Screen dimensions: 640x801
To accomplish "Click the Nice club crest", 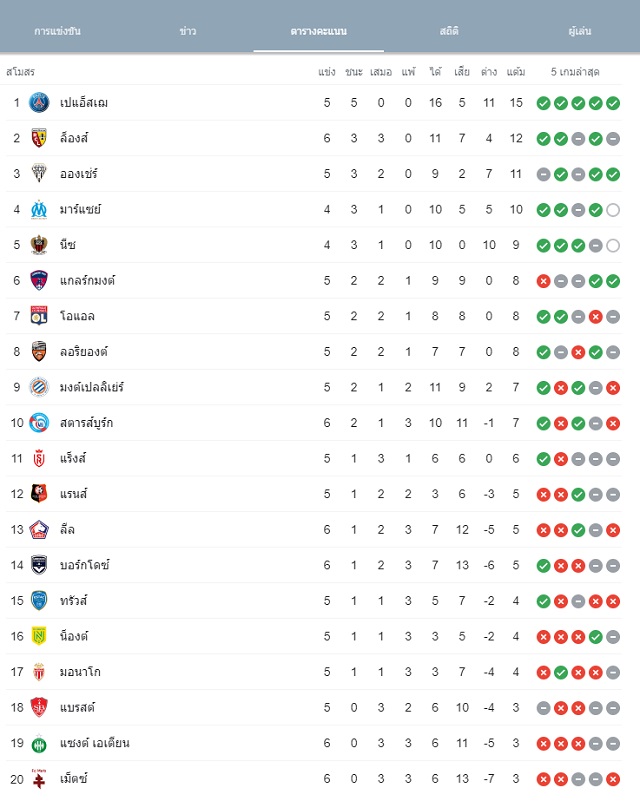I will (x=39, y=245).
